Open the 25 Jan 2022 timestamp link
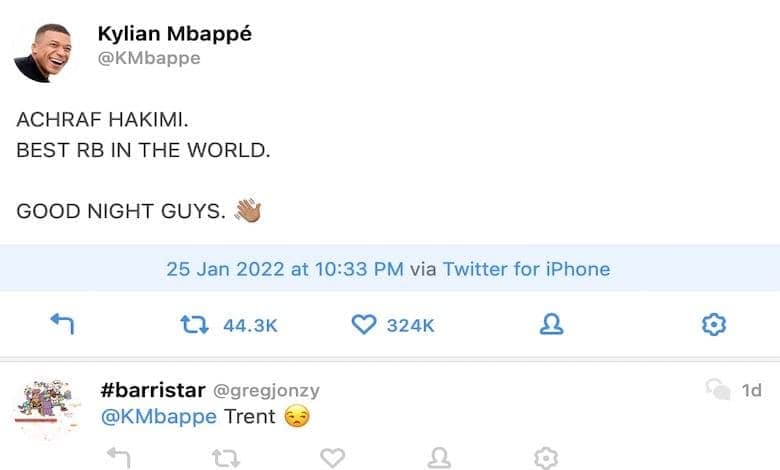The width and height of the screenshot is (780, 470). [x=285, y=269]
